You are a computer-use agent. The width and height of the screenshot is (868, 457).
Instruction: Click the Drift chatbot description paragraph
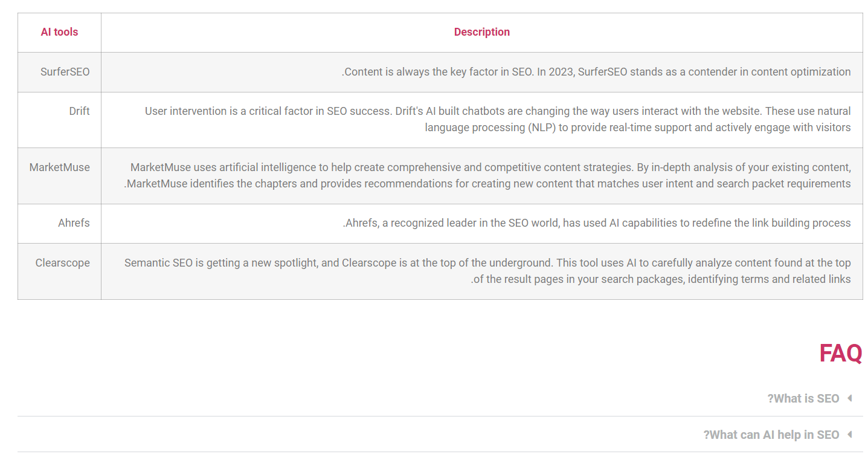click(x=497, y=119)
